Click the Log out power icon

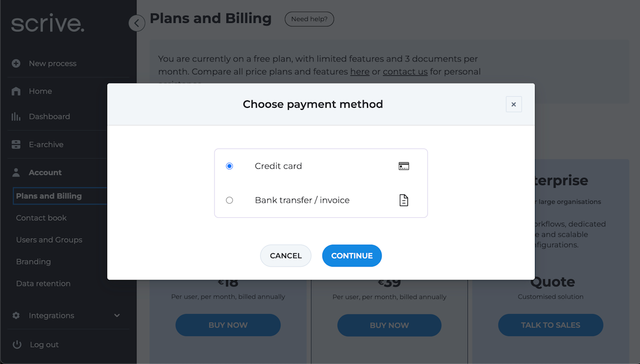17,345
